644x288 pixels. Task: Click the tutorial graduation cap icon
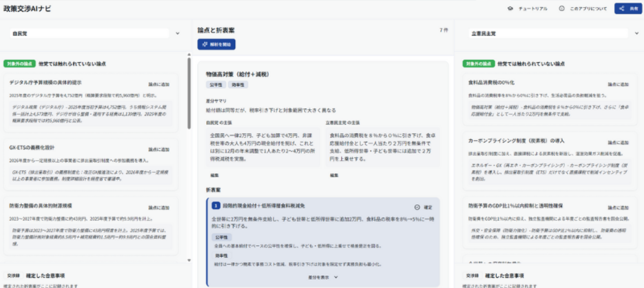point(510,9)
